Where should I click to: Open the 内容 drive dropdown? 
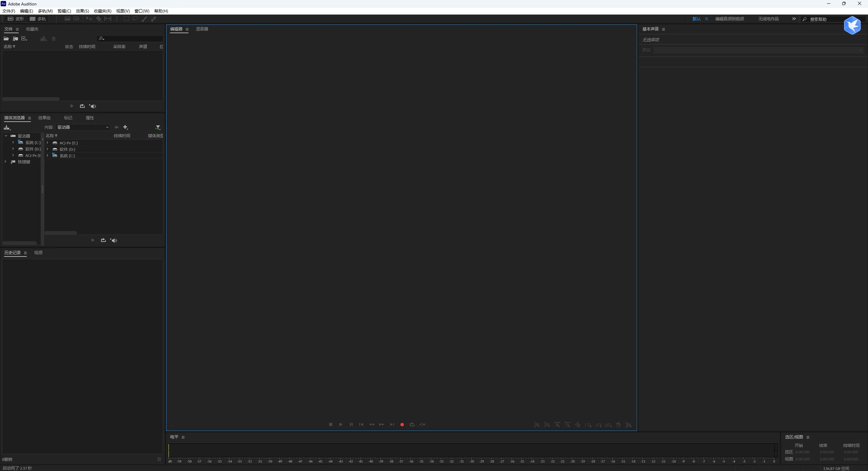coord(83,127)
